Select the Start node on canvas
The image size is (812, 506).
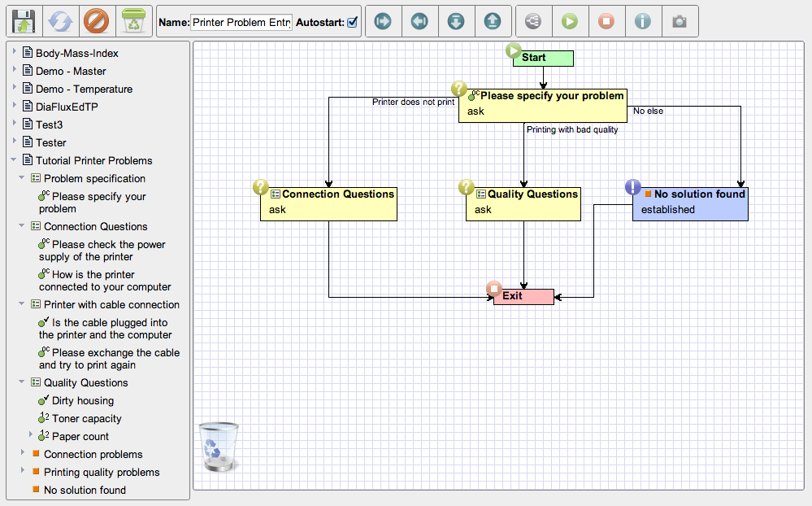pos(543,58)
